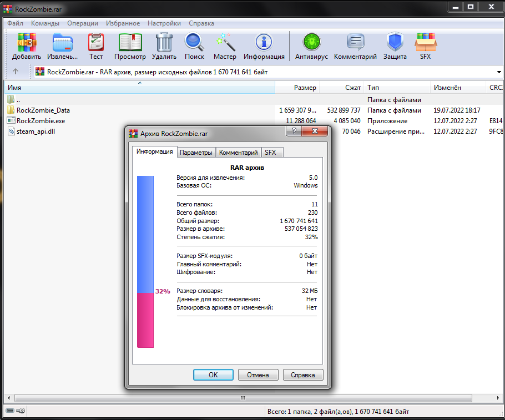Switch to the SFX tab in dialog
The width and height of the screenshot is (505, 420).
[270, 153]
